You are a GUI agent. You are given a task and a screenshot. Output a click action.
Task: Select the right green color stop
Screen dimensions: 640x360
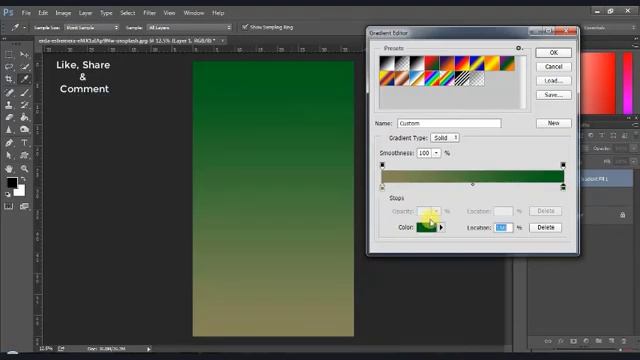(x=563, y=187)
